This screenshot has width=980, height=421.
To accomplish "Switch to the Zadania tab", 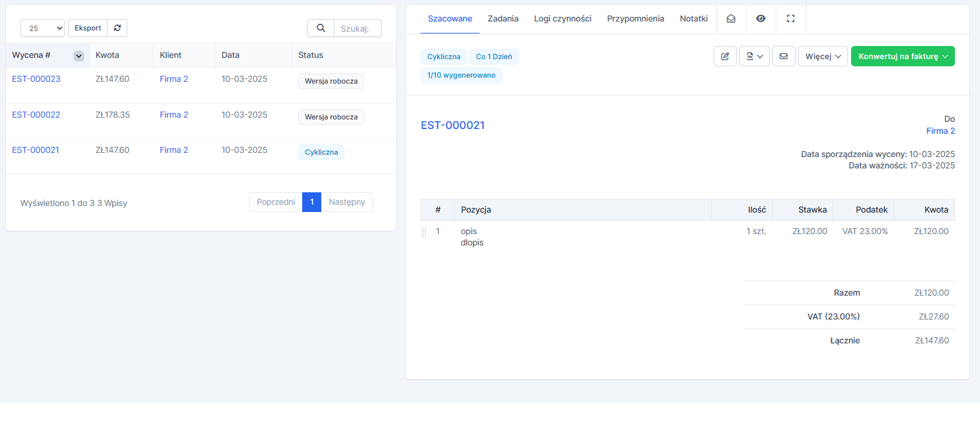I will pos(503,19).
